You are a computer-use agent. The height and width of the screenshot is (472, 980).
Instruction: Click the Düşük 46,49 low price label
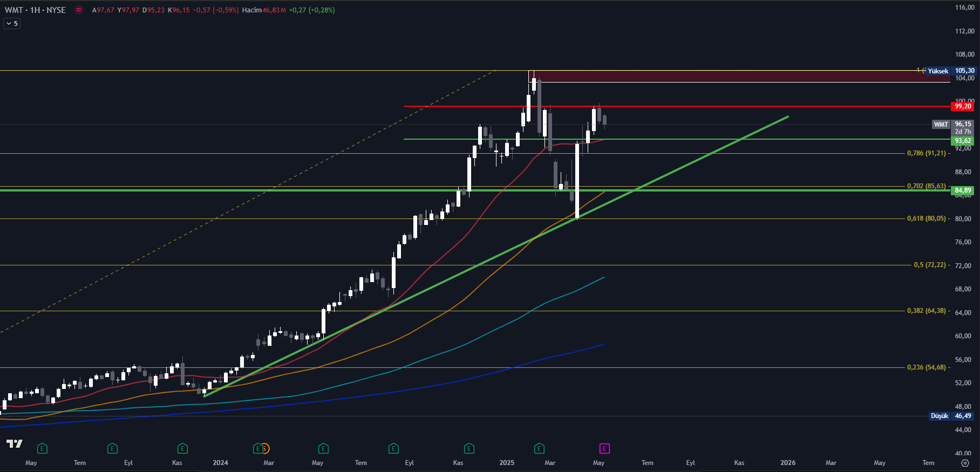[952, 416]
